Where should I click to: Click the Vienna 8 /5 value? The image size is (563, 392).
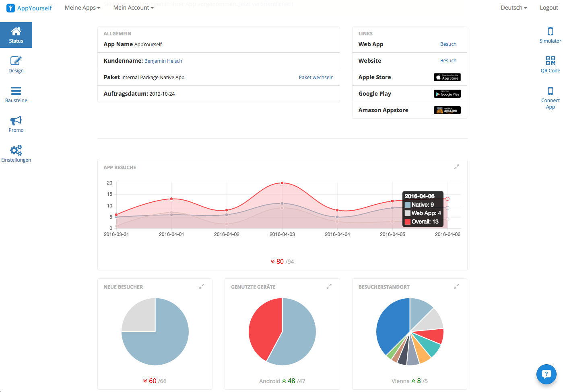410,381
